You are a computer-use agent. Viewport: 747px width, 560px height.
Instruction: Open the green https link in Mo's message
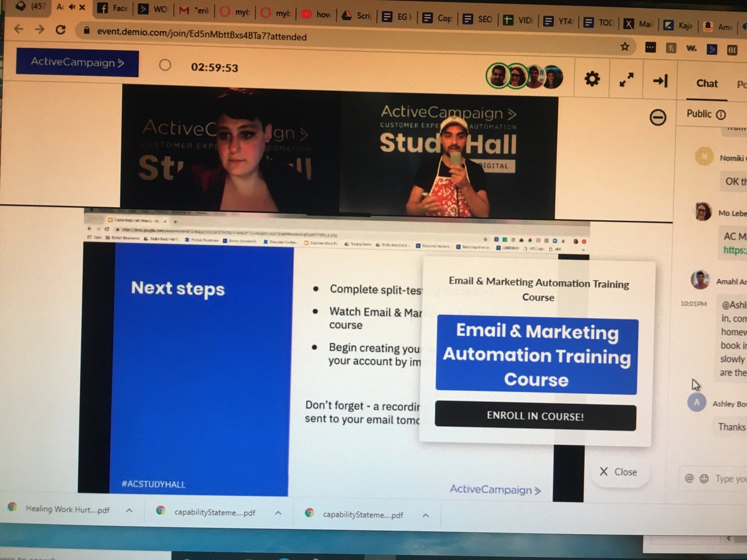(735, 250)
